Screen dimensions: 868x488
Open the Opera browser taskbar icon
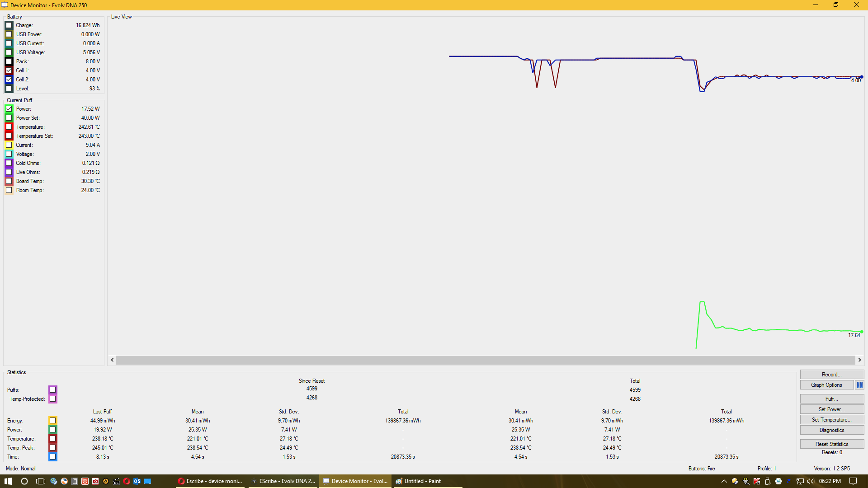pyautogui.click(x=127, y=481)
